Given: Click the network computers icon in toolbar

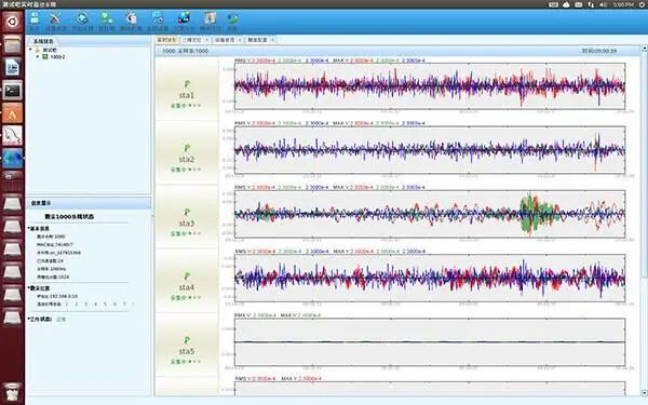Looking at the screenshot, I should 184,19.
